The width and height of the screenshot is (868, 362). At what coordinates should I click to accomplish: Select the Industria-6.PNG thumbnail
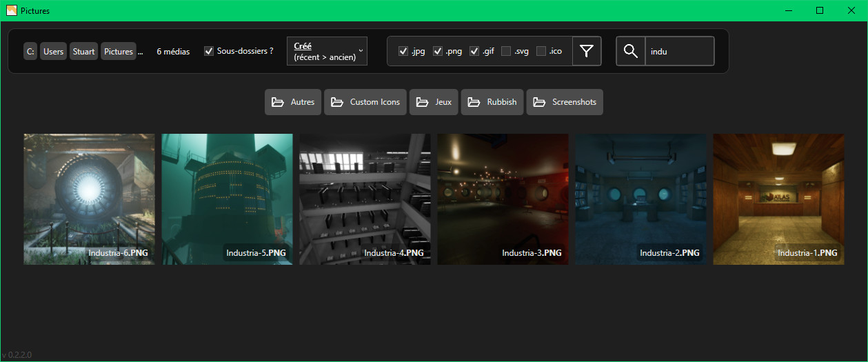coord(89,199)
